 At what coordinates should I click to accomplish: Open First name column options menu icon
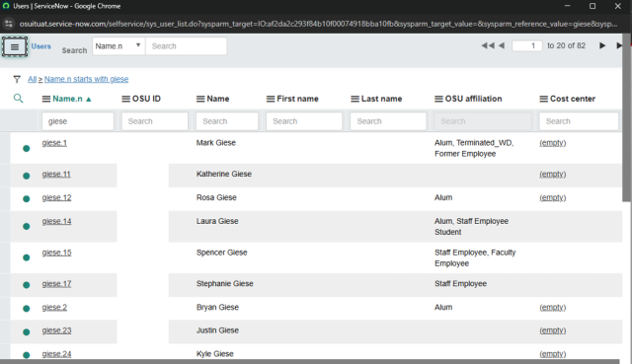point(271,99)
